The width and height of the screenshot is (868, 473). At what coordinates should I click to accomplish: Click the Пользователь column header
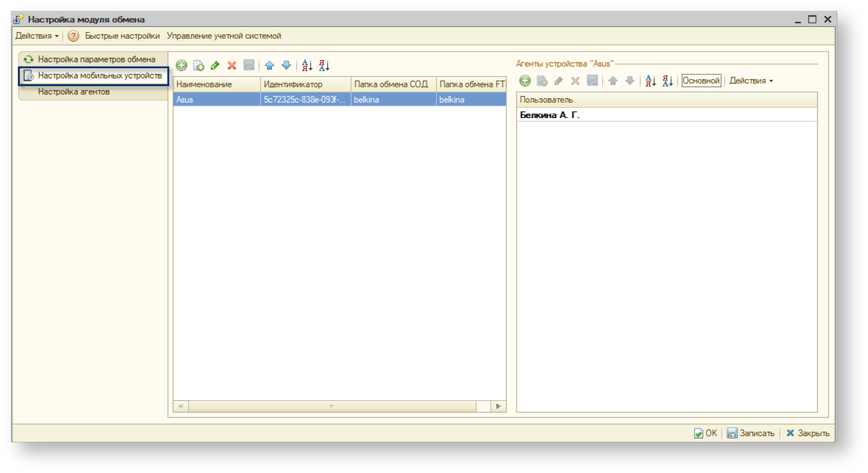coord(667,100)
